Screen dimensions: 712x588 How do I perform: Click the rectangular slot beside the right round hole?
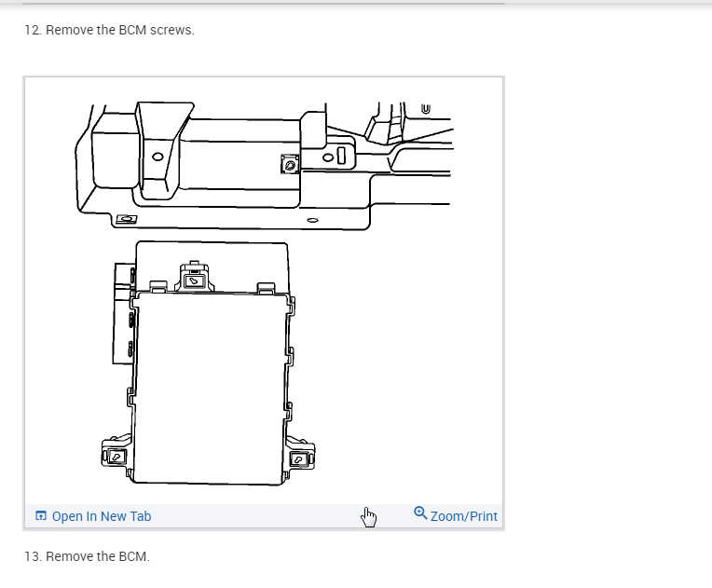(x=341, y=156)
